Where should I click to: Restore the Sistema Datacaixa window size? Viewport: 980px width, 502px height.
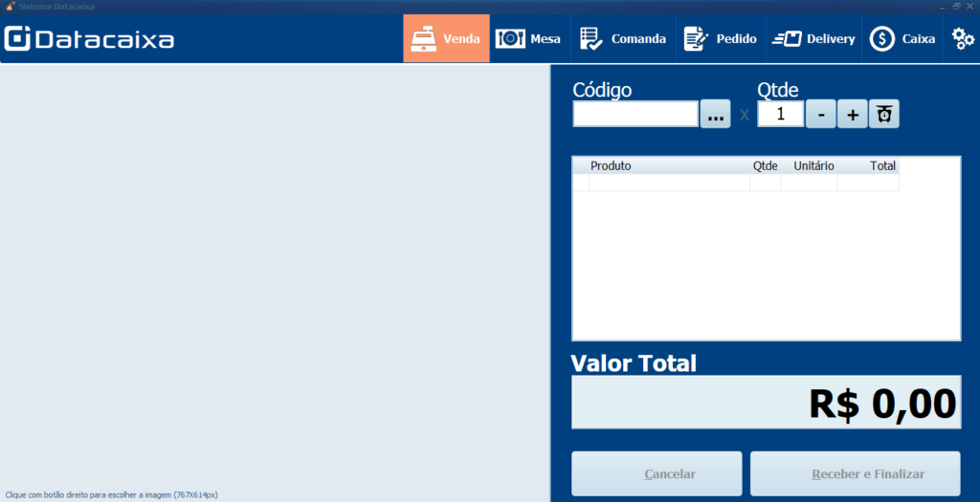coord(956,7)
